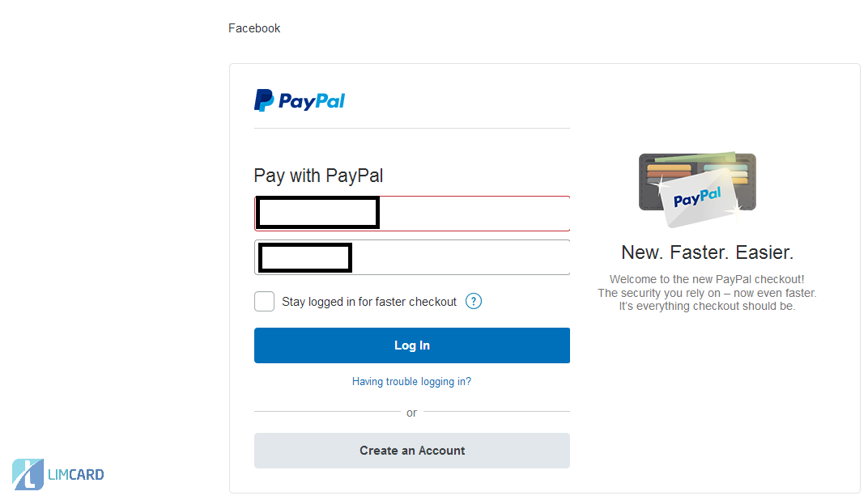
Task: Click the Create an Account button
Action: pyautogui.click(x=411, y=451)
